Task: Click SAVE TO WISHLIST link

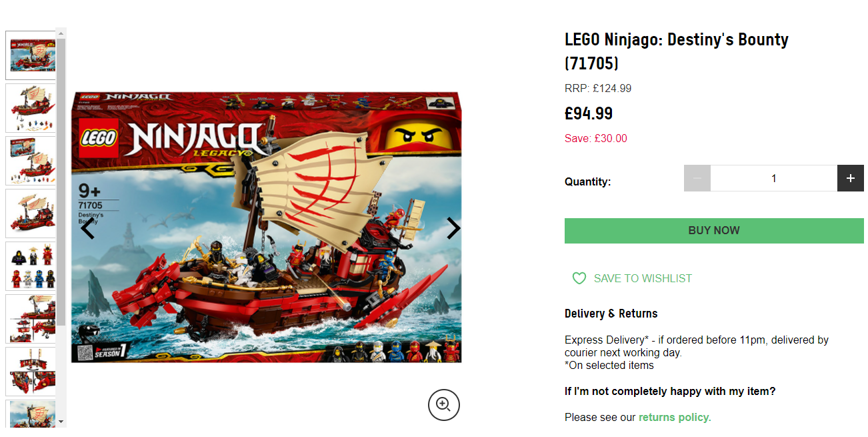Action: pos(643,278)
